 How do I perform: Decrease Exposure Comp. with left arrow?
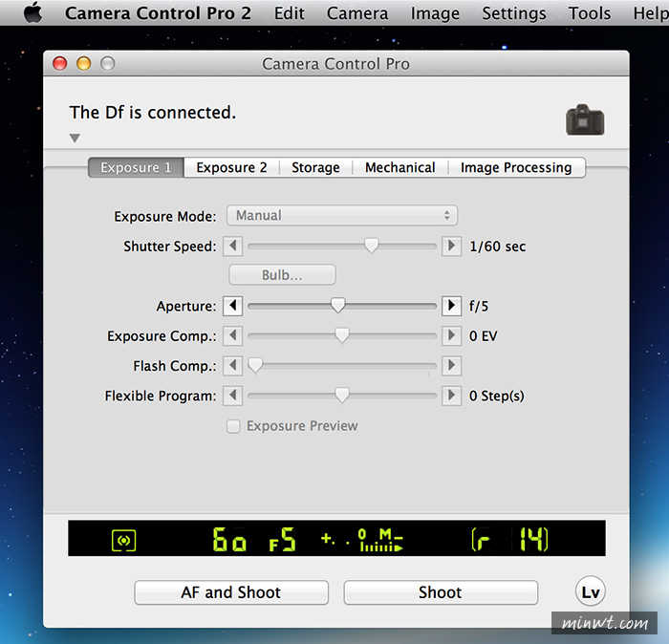[232, 335]
